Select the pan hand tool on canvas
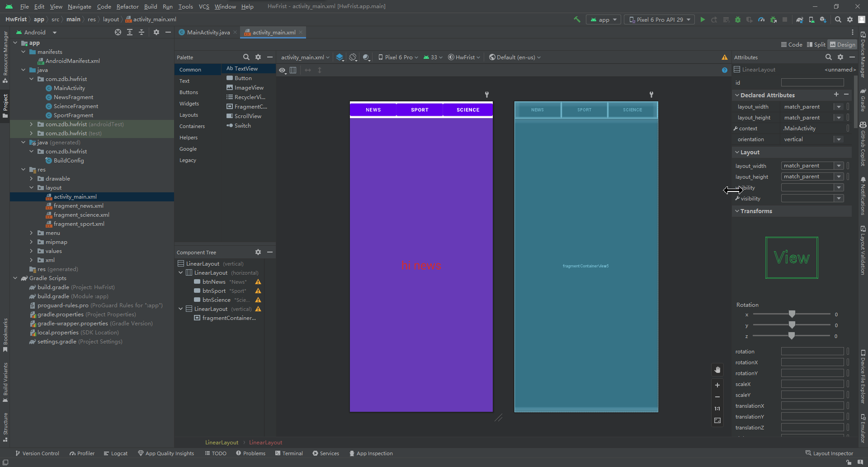The image size is (868, 467). [x=717, y=370]
